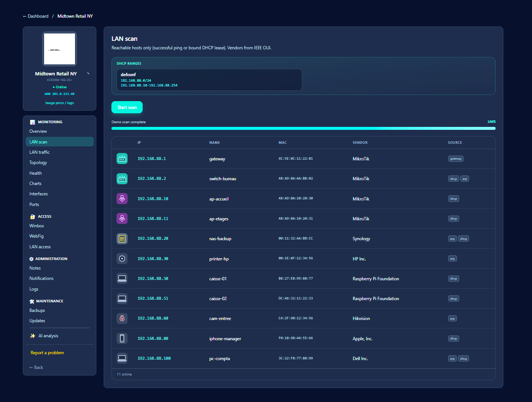Click MAC 4C:5E:0C:11:22:01
This screenshot has width=532, height=402.
tap(296, 159)
